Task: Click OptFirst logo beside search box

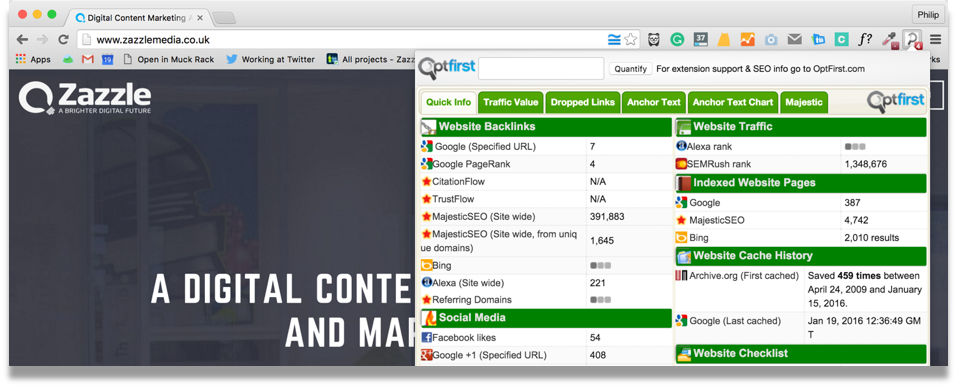Action: coord(447,68)
